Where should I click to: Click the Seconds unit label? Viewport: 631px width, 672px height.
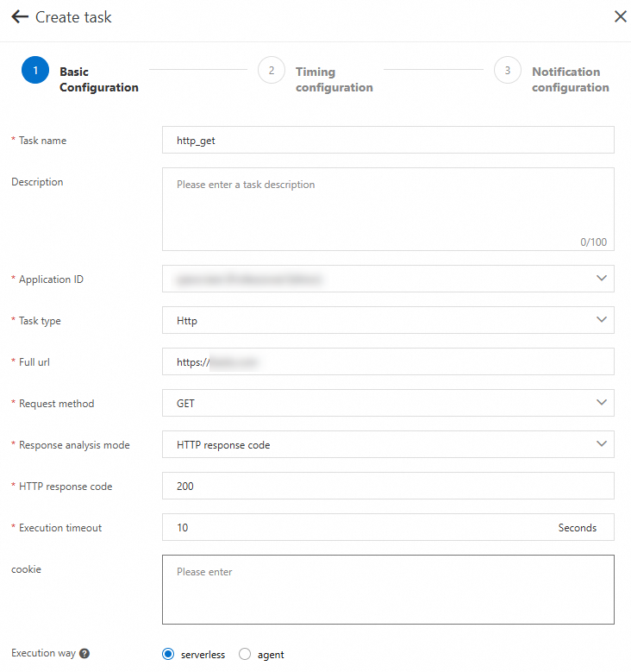(x=577, y=528)
